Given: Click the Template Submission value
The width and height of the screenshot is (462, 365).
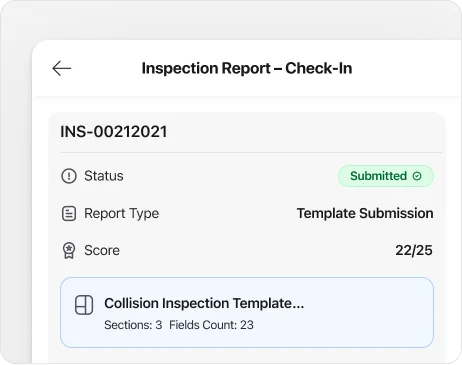Looking at the screenshot, I should (x=365, y=213).
